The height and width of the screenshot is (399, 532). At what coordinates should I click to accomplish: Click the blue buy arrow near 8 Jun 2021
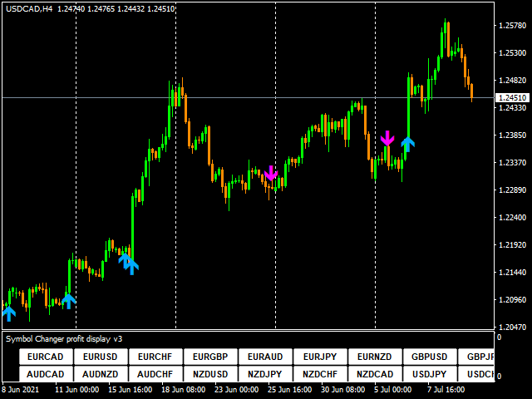(x=8, y=313)
